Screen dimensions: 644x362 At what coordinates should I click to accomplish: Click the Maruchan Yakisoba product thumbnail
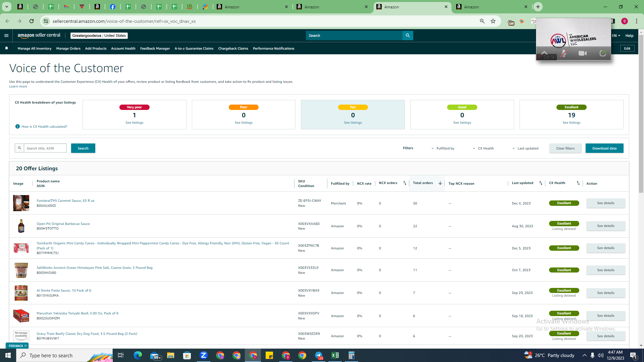point(21,316)
